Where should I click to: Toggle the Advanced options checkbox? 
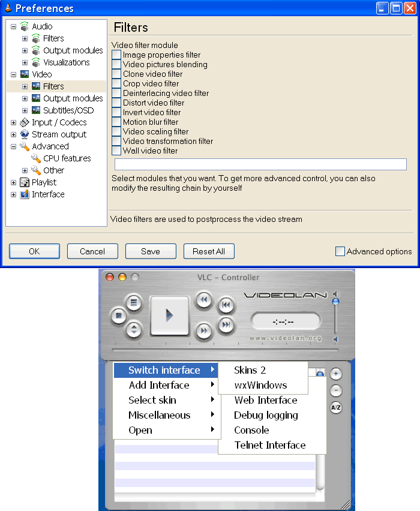tap(340, 251)
